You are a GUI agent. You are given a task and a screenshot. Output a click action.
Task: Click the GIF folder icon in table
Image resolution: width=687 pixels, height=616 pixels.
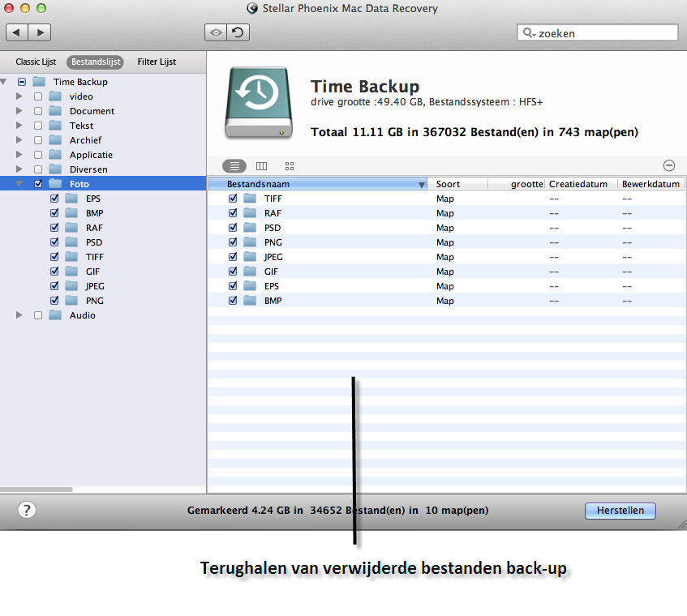pyautogui.click(x=250, y=272)
